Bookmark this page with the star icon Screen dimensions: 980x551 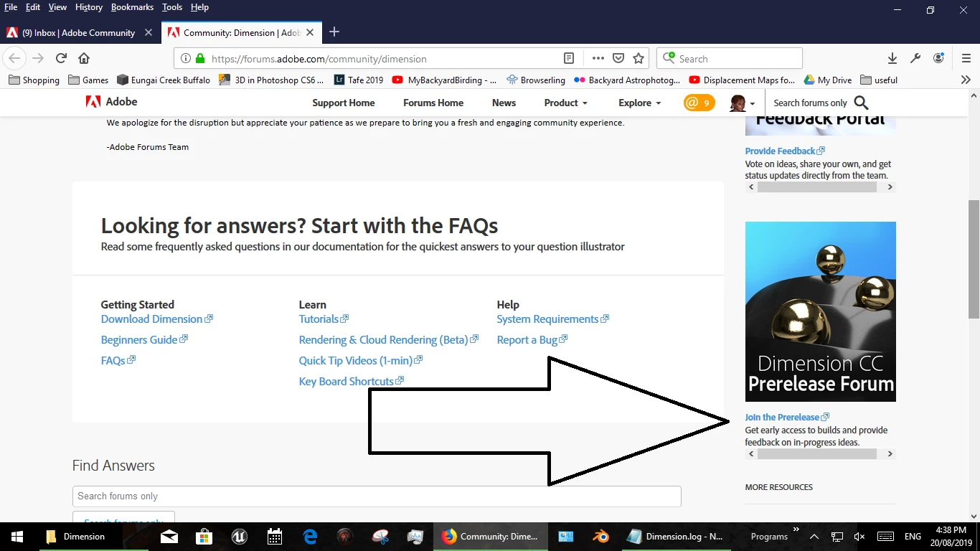[x=639, y=58]
